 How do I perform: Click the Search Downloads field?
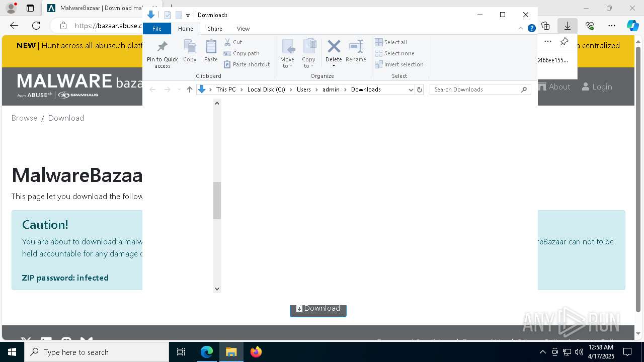[x=480, y=89]
